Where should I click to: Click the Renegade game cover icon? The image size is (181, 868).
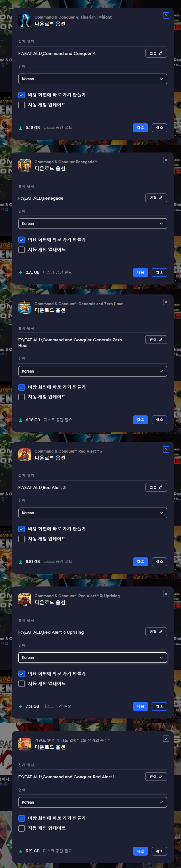(25, 165)
